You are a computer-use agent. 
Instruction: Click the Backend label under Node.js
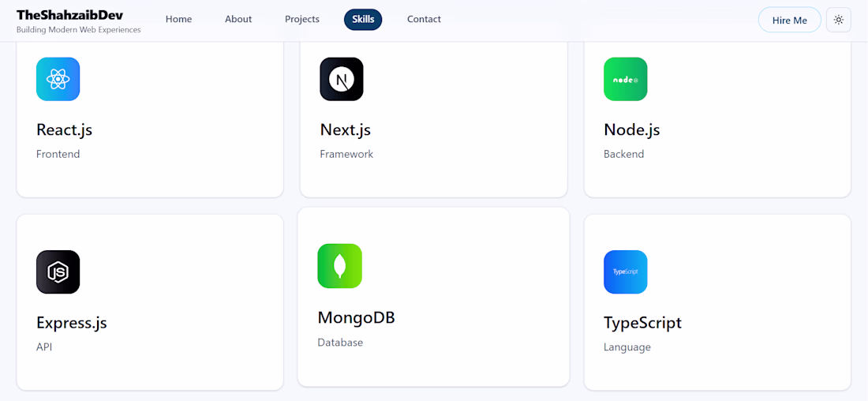(x=624, y=154)
